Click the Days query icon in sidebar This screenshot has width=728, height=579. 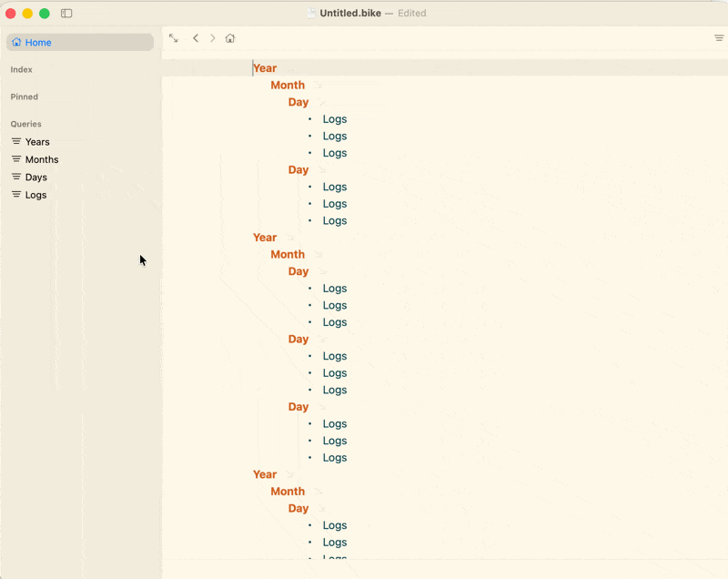16,177
